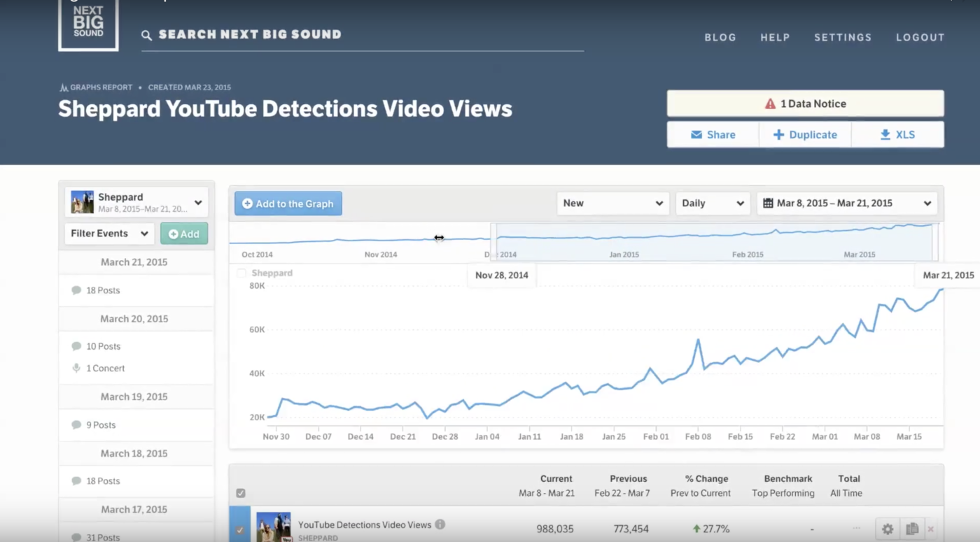The height and width of the screenshot is (542, 980).
Task: Click the Sheppard thumbnail in metrics table row
Action: click(x=274, y=527)
